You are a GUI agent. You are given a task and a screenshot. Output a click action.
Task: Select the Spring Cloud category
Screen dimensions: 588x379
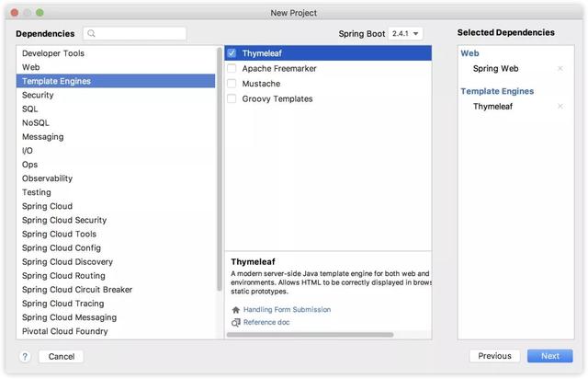point(116,206)
